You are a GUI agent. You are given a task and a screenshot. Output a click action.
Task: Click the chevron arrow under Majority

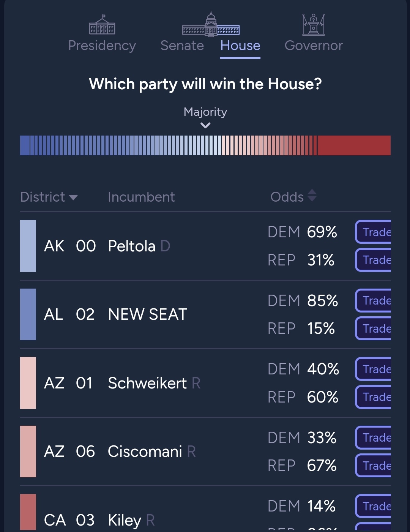pyautogui.click(x=205, y=125)
